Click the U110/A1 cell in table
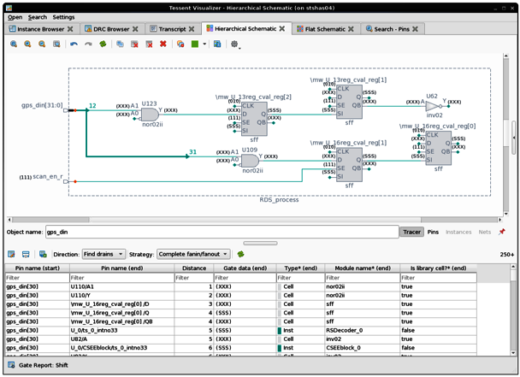520x377 pixels. pos(122,287)
